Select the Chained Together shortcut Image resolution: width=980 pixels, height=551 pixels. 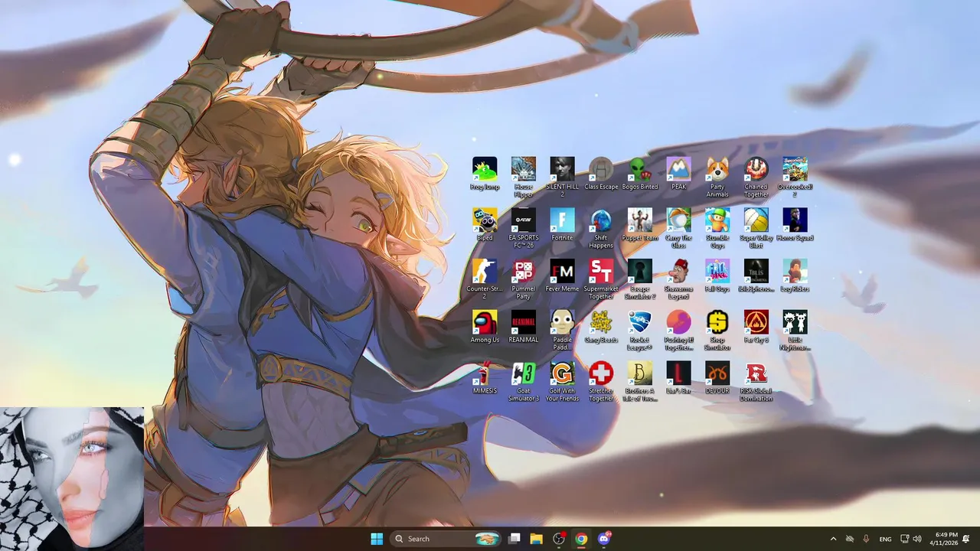(x=756, y=178)
